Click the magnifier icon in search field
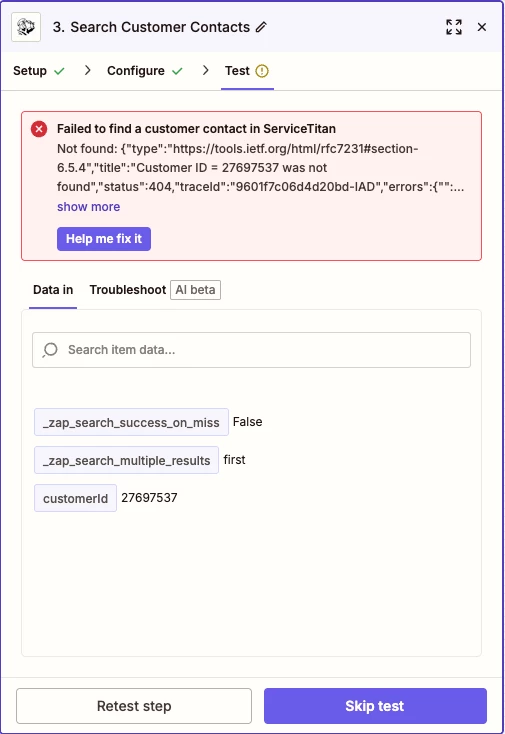Screen dimensions: 505x734 (50, 350)
